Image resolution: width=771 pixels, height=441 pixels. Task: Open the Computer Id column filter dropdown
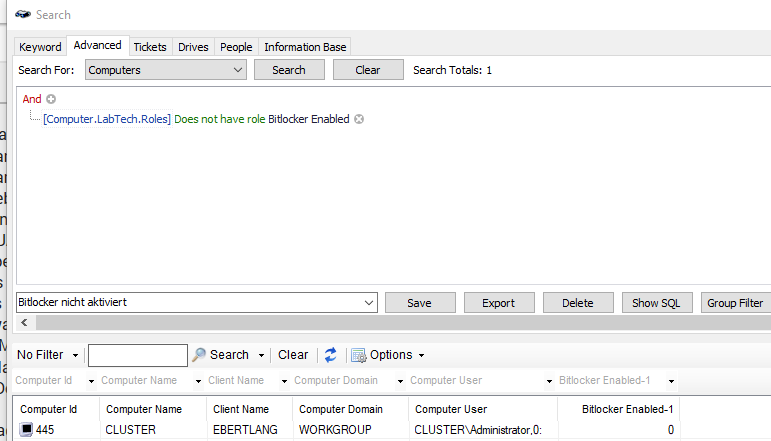click(91, 381)
